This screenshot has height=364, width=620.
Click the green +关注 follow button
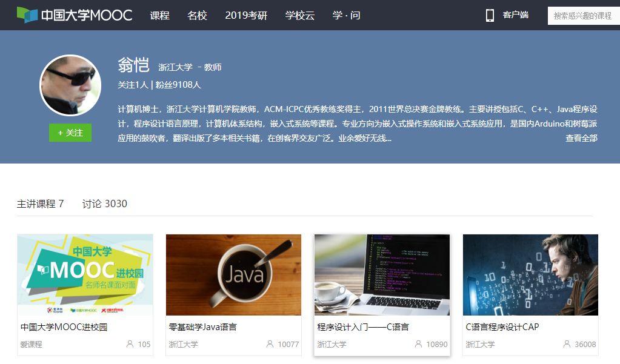point(70,133)
